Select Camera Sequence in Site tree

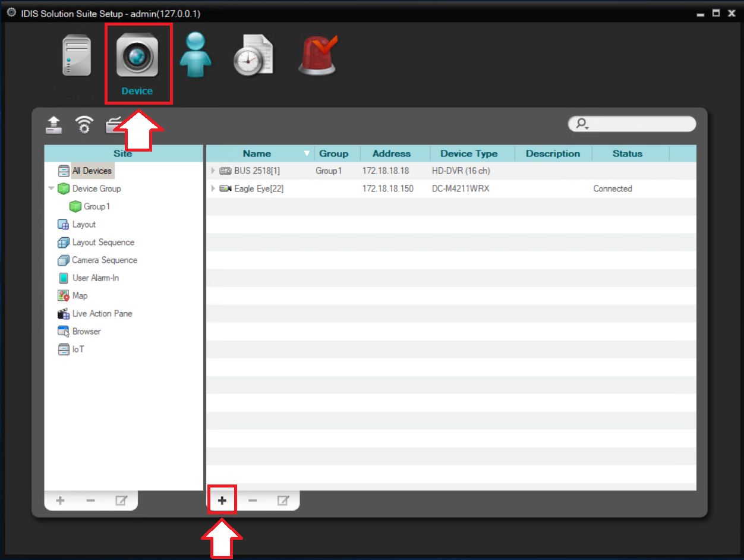pyautogui.click(x=105, y=260)
